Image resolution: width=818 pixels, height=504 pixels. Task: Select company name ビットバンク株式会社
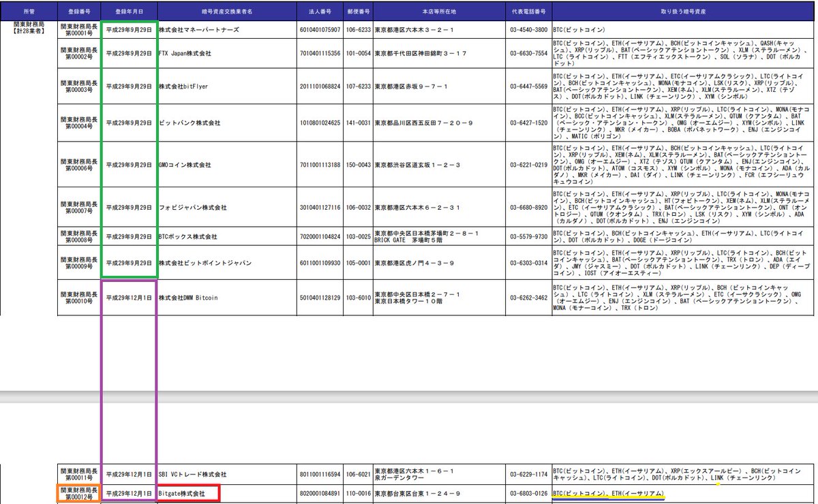pos(190,123)
